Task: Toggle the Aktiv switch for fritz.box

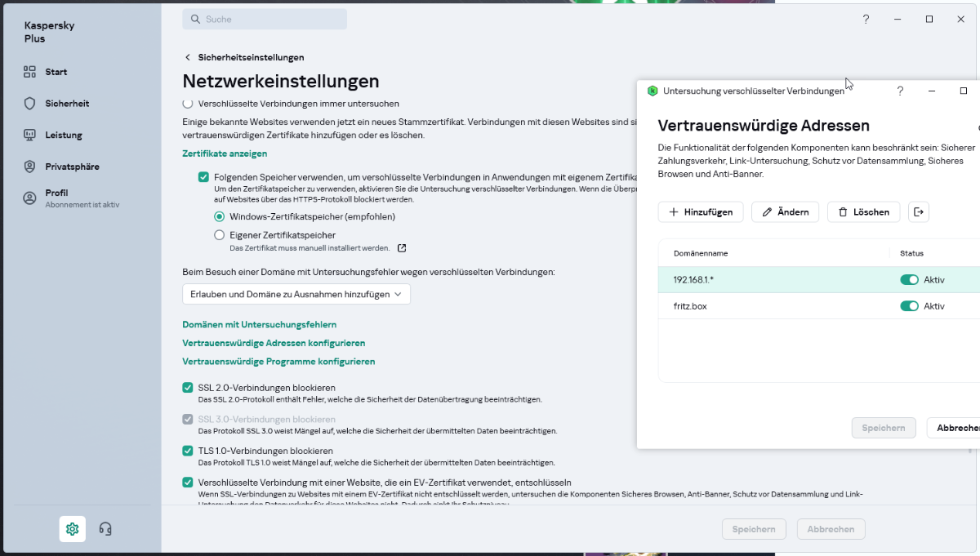Action: coord(909,306)
